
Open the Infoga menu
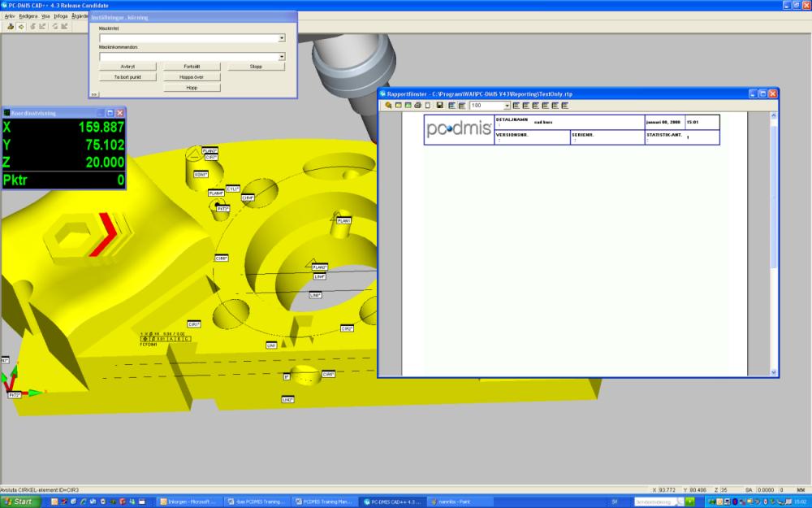coord(61,16)
